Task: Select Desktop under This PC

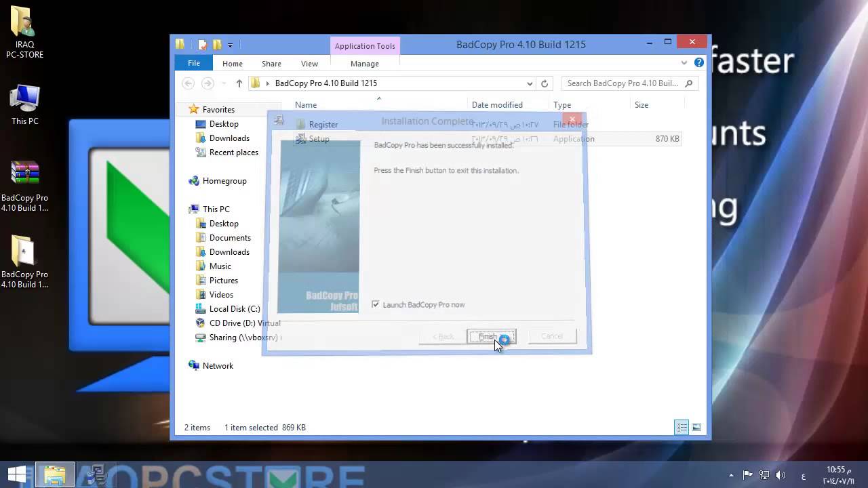Action: (224, 224)
